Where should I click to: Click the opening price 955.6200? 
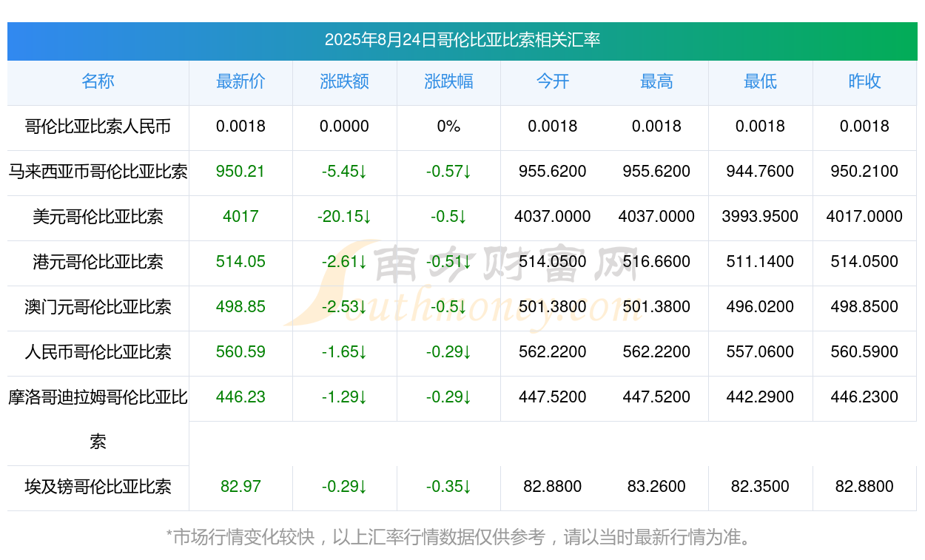point(553,172)
